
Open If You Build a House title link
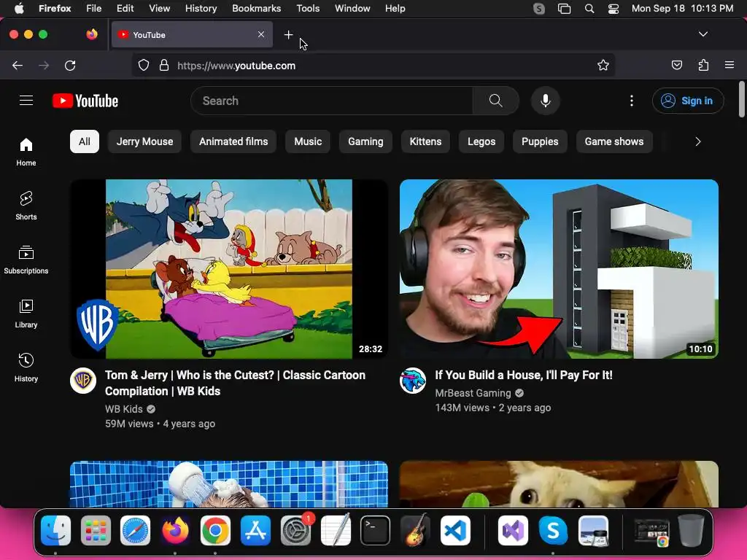[524, 375]
